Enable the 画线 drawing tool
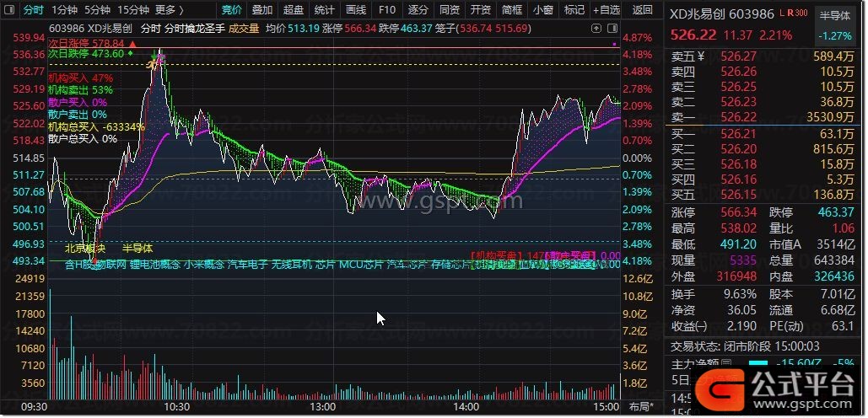Viewport: 868px width, 418px height. pos(356,9)
